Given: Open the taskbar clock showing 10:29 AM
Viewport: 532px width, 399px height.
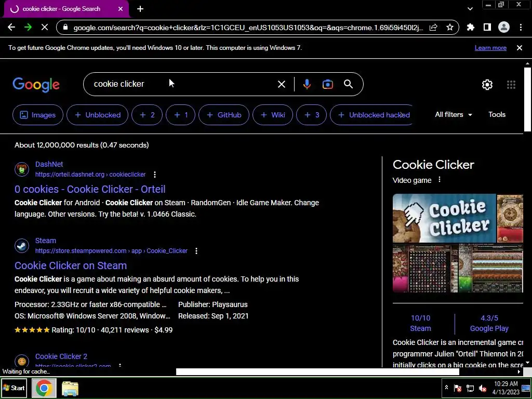Looking at the screenshot, I should point(506,388).
